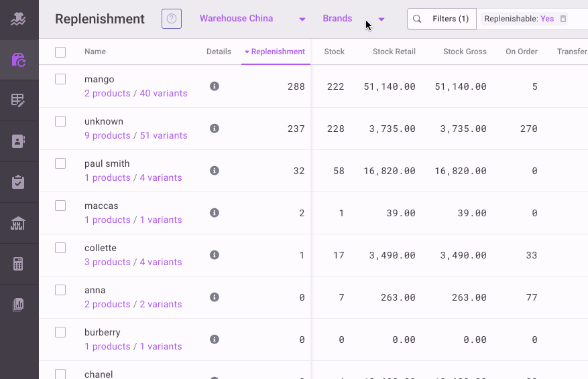The height and width of the screenshot is (379, 588).
Task: Click the help question mark icon
Action: coord(172,19)
